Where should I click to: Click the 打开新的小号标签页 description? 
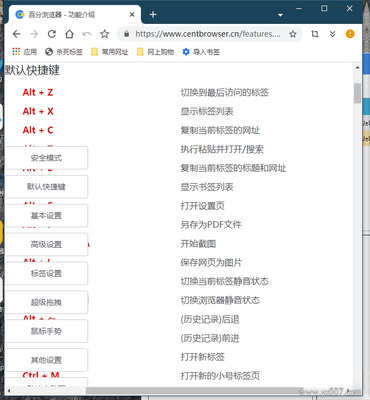pyautogui.click(x=220, y=376)
